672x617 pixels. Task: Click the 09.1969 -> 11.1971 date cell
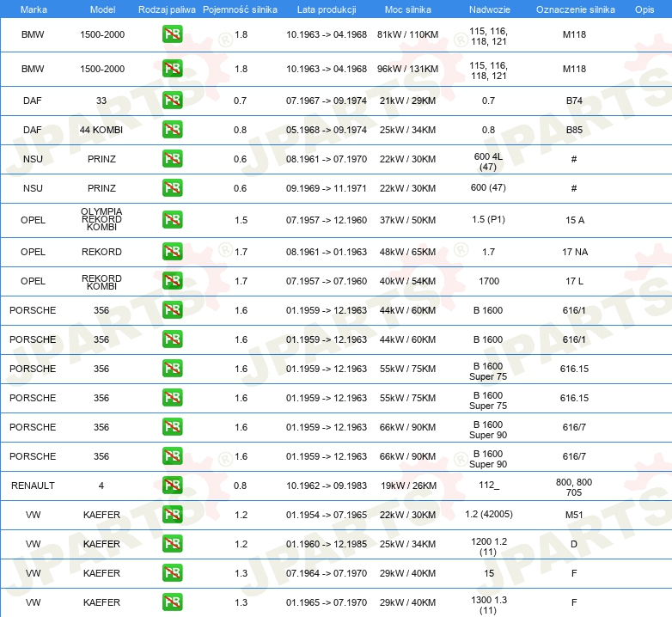(x=327, y=188)
